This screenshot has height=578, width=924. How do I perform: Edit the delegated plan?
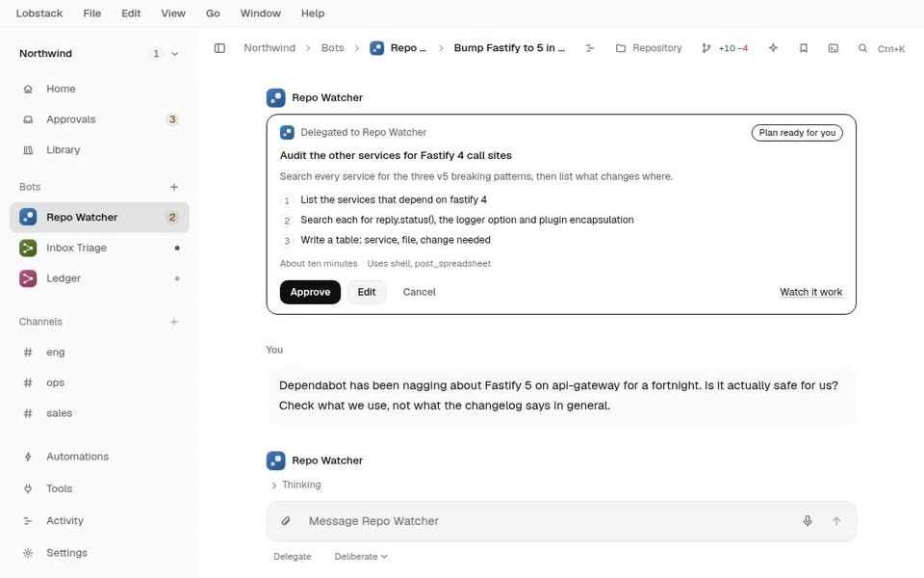[x=367, y=292]
